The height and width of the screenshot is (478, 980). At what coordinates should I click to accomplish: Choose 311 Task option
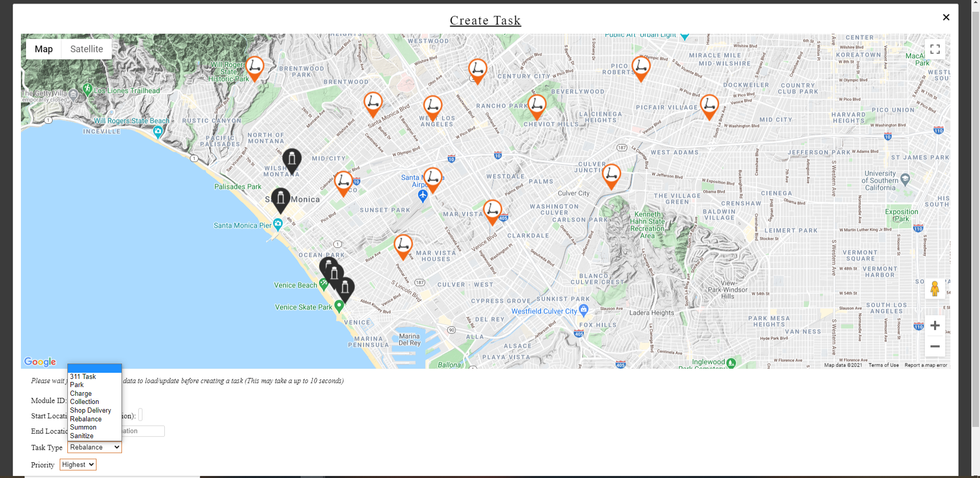click(94, 376)
